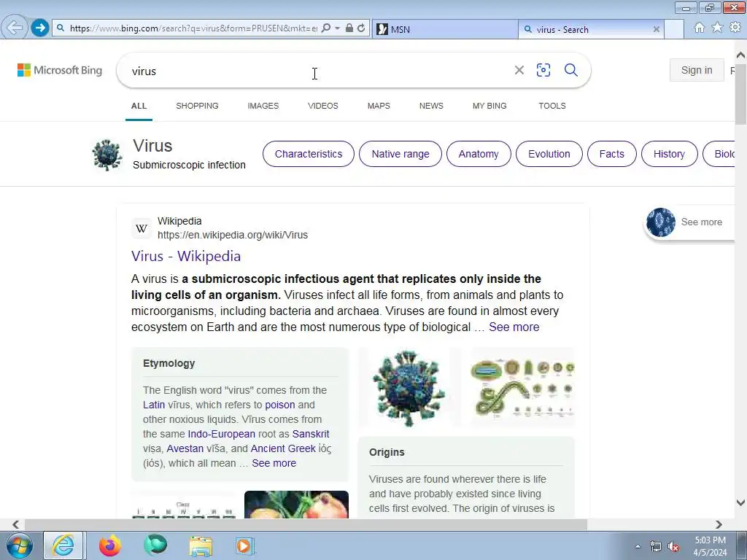The image size is (747, 560).
Task: Click inside the Bing search box
Action: tap(314, 71)
